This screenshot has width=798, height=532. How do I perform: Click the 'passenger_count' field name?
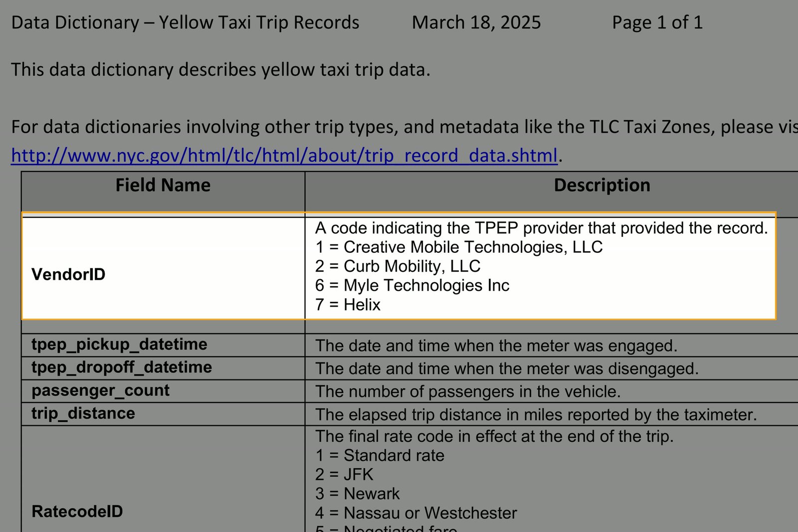[100, 390]
